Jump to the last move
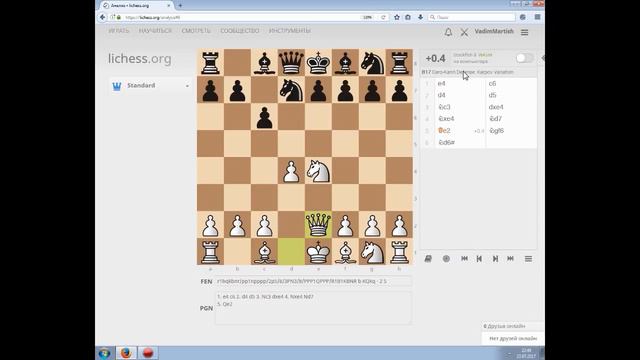 tap(510, 259)
